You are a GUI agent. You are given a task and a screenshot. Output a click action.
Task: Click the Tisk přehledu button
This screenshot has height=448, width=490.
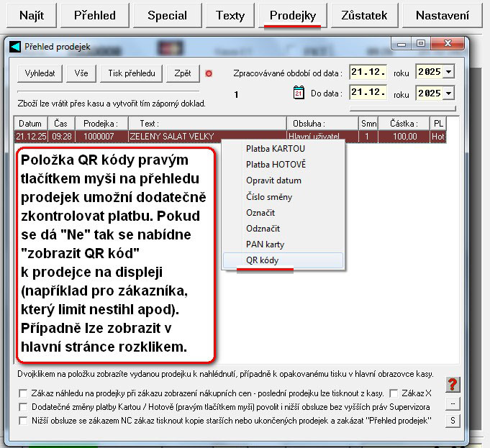coord(132,73)
